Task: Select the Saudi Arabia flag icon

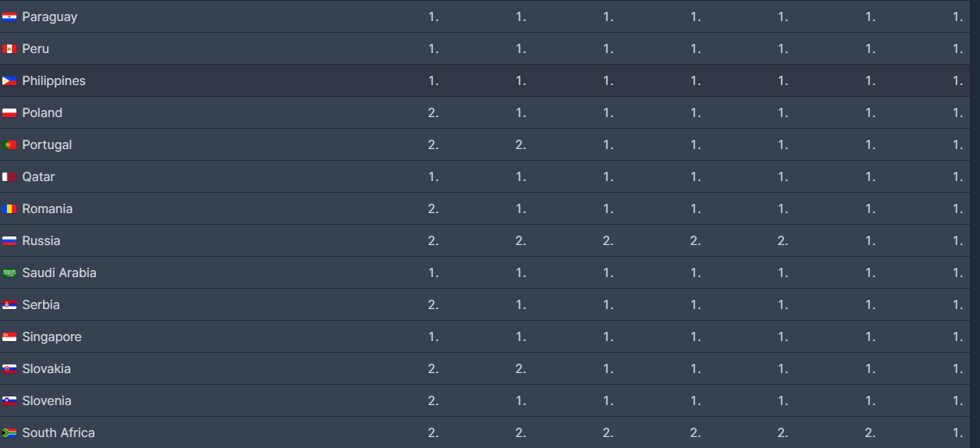Action: pos(9,272)
